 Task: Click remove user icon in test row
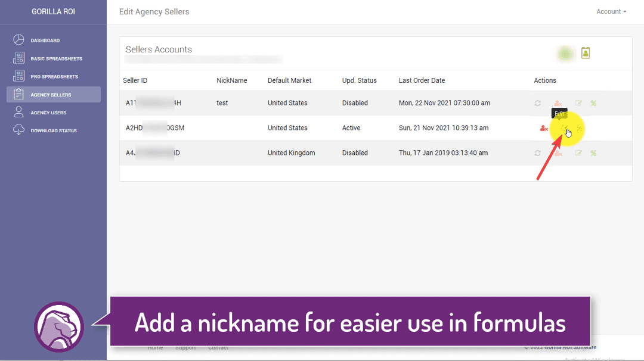click(x=558, y=103)
